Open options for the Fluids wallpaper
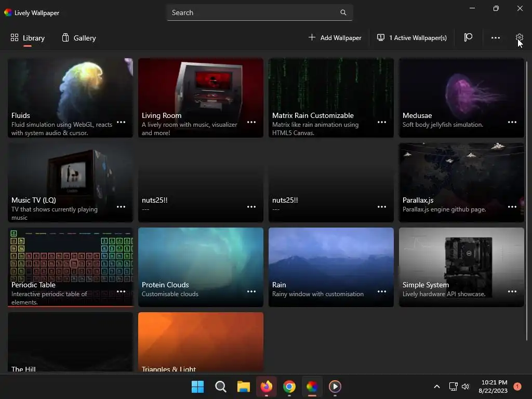532x399 pixels. click(x=121, y=122)
